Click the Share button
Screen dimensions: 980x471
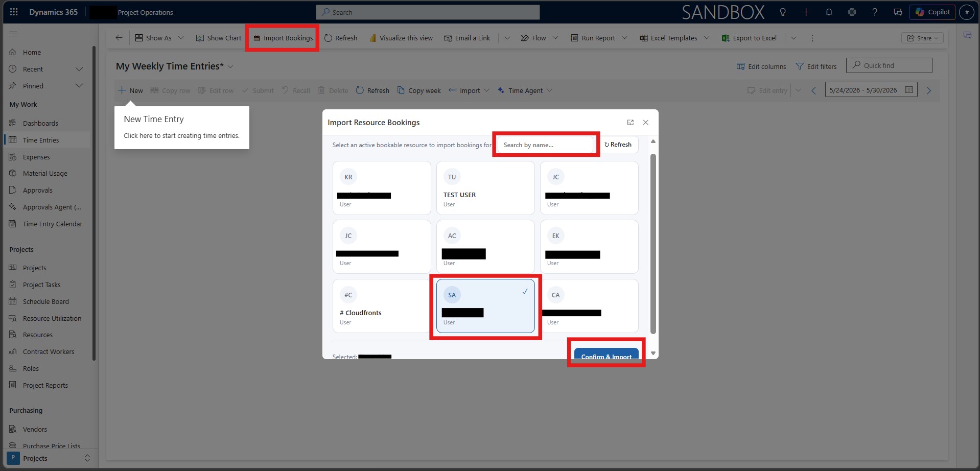(922, 38)
